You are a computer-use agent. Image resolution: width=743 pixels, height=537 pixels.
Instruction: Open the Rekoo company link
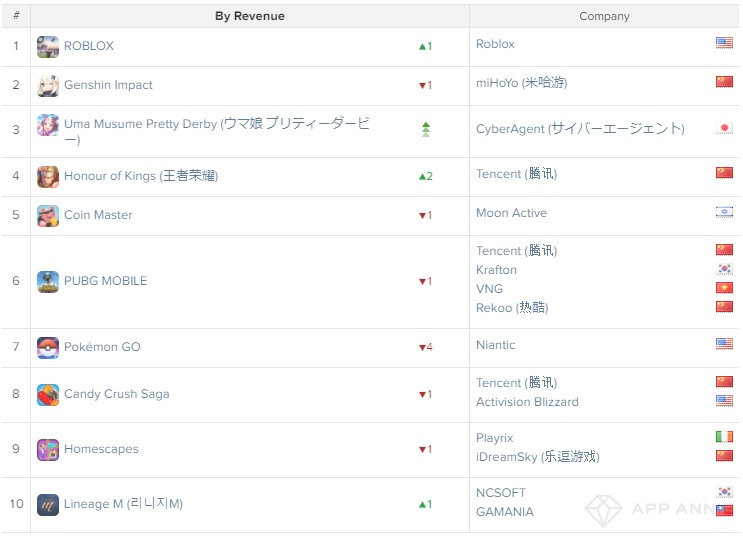[512, 308]
